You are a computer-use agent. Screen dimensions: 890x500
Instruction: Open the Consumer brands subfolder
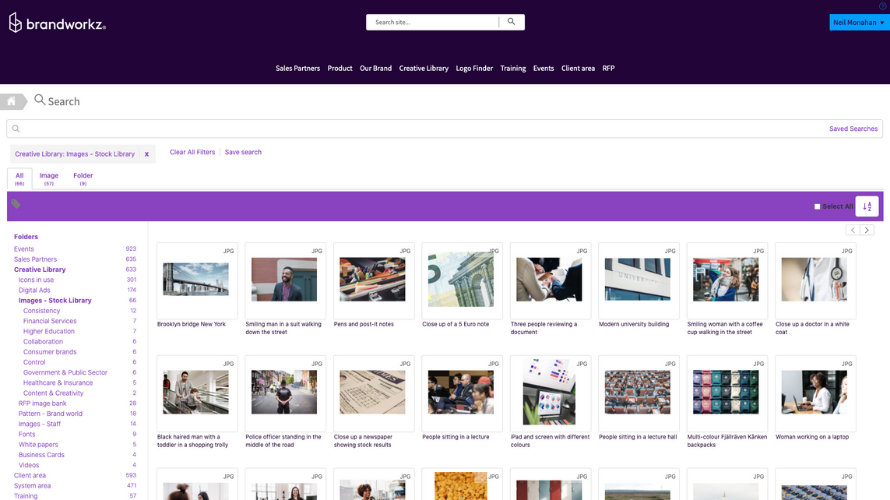49,352
